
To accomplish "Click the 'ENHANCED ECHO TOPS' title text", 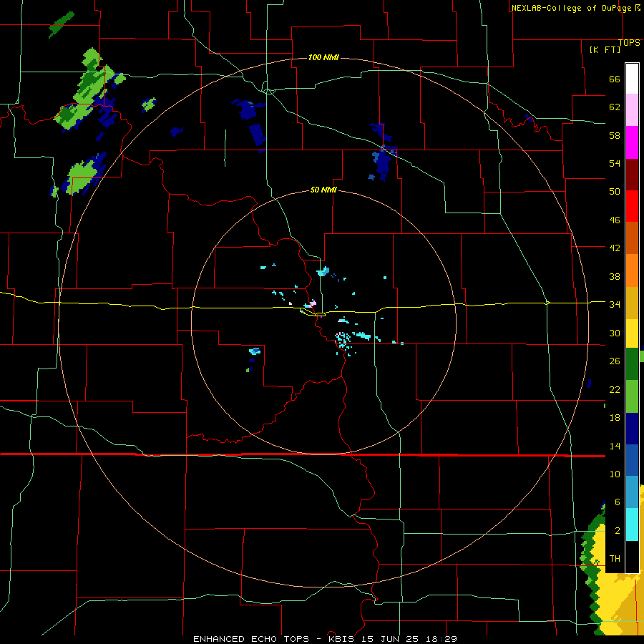I will tap(251, 639).
